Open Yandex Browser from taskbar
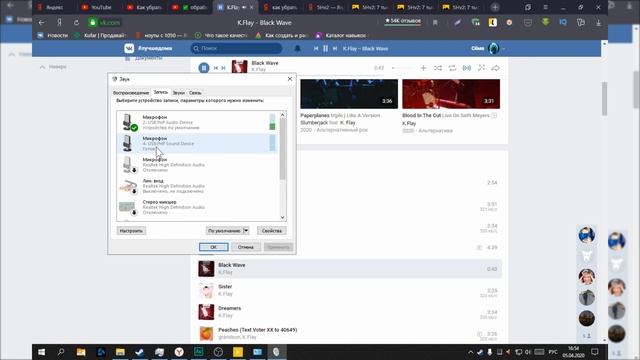The width and height of the screenshot is (640, 360). click(x=179, y=352)
